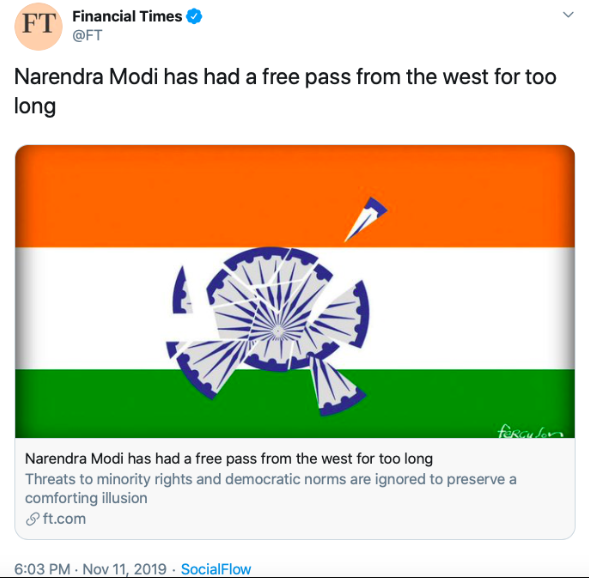The image size is (589, 578).
Task: Click the chakra fragment over the green stripe
Action: [336, 387]
